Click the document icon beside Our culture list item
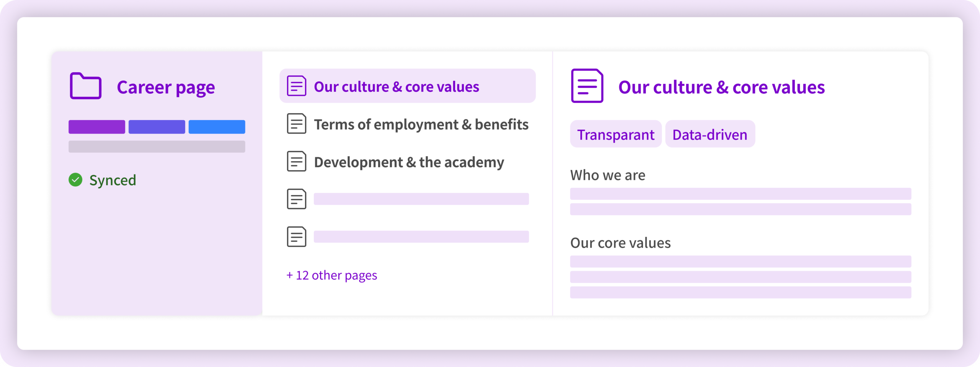Screen dimensions: 980x367 click(297, 86)
